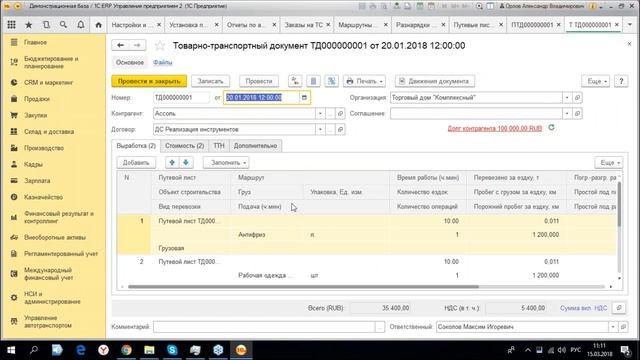Go to the home page icon
The width and height of the screenshot is (640, 360).
tap(98, 25)
